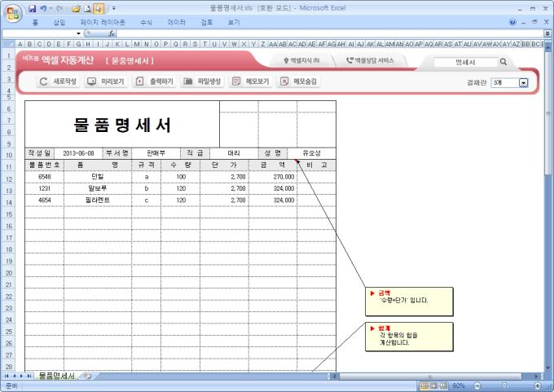The height and width of the screenshot is (392, 554).
Task: Click the search magnifier next to 명세서
Action: 503,62
